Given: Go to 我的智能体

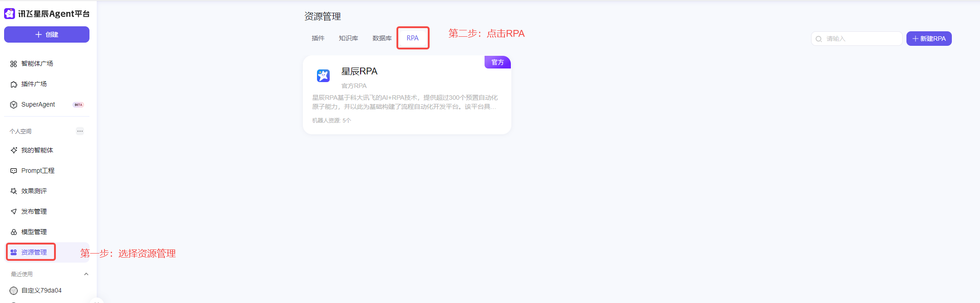Looking at the screenshot, I should point(37,150).
